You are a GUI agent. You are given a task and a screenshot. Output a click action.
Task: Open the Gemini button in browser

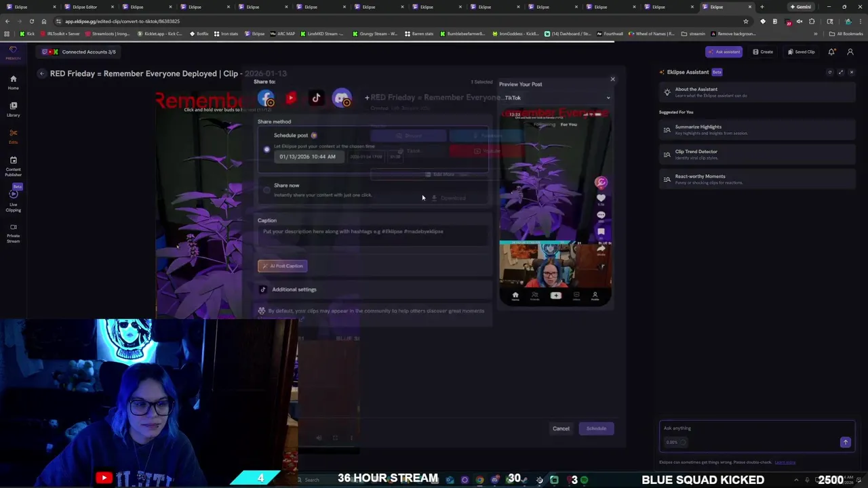[x=801, y=7]
